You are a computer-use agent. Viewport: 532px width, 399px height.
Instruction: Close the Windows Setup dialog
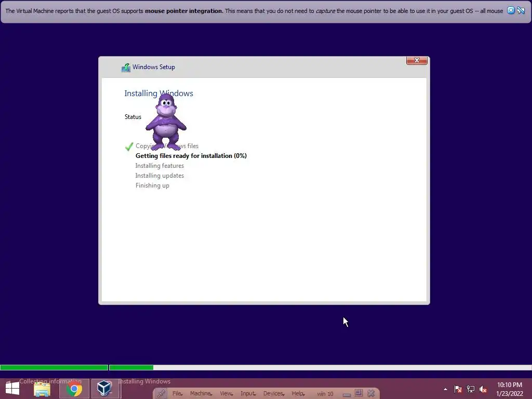tap(417, 60)
